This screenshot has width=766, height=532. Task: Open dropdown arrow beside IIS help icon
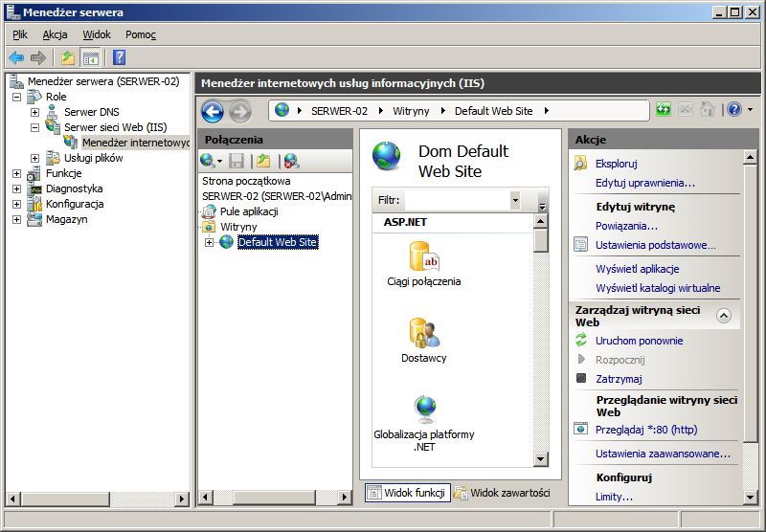tap(751, 109)
